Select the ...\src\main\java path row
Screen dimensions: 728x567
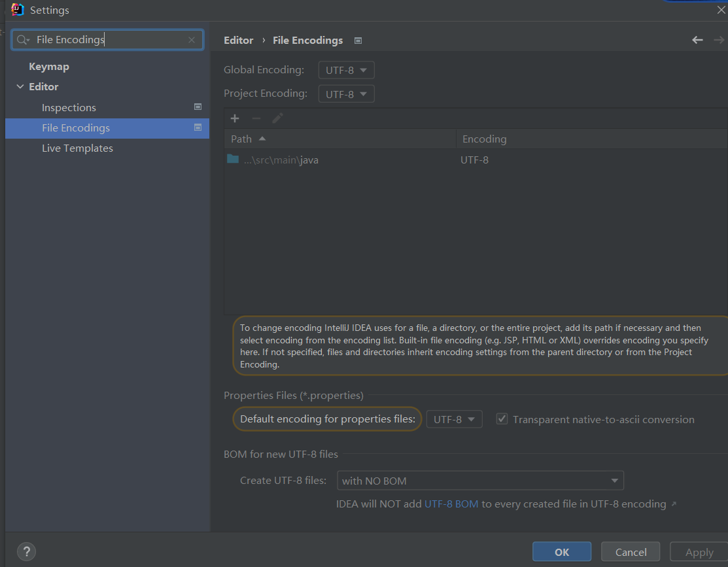(476, 160)
